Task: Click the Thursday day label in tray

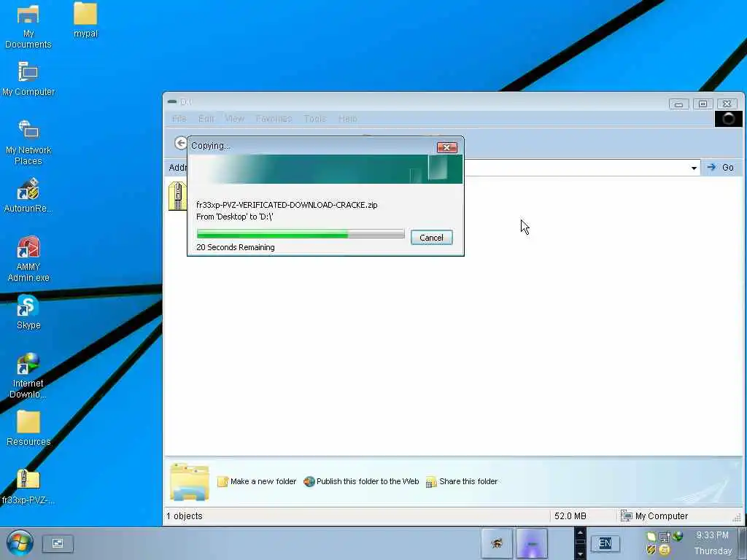Action: tap(713, 551)
